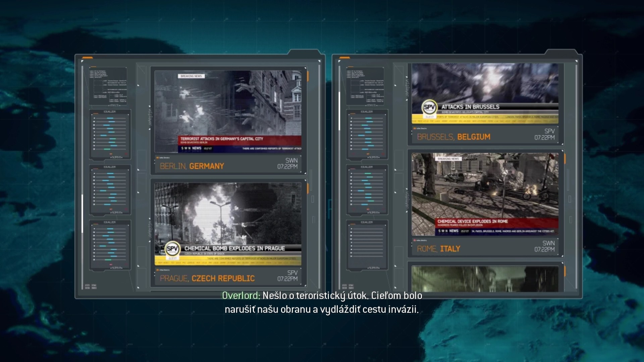The height and width of the screenshot is (362, 644).
Task: Click the Breaking News tag on the Rome feed
Action: [x=448, y=159]
